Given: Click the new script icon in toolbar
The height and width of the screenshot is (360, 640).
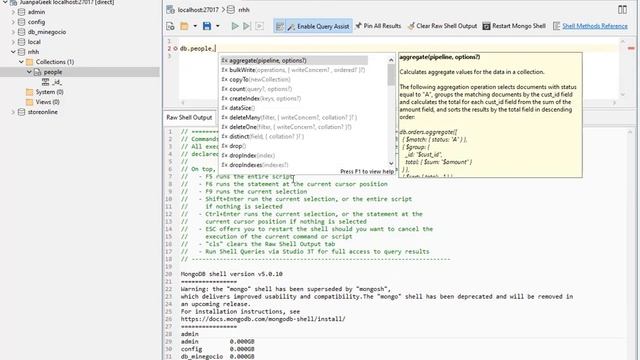Looking at the screenshot, I should 170,26.
